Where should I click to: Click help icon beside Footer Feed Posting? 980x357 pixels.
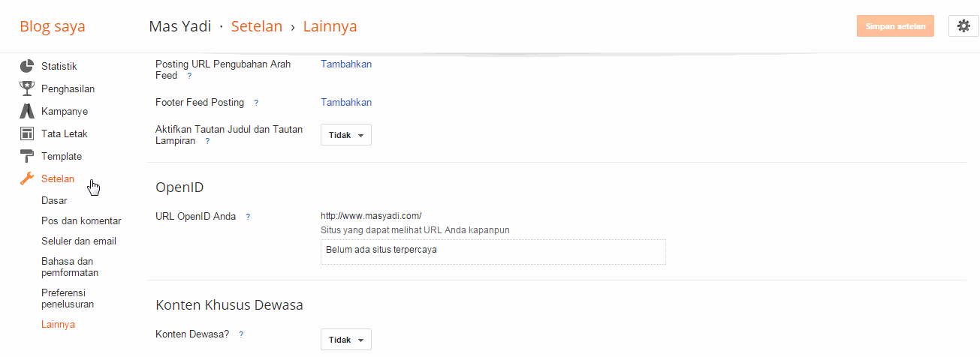[x=256, y=103]
